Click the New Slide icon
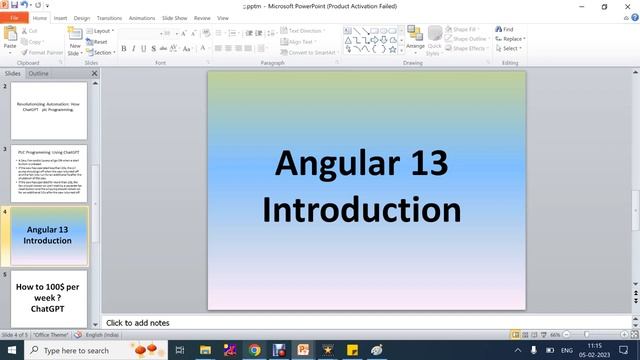Screen dimensions: 640x360 point(75,34)
